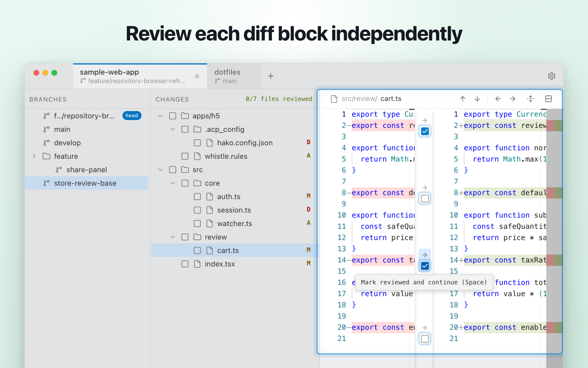
Task: Collapse the src folder
Action: 160,170
